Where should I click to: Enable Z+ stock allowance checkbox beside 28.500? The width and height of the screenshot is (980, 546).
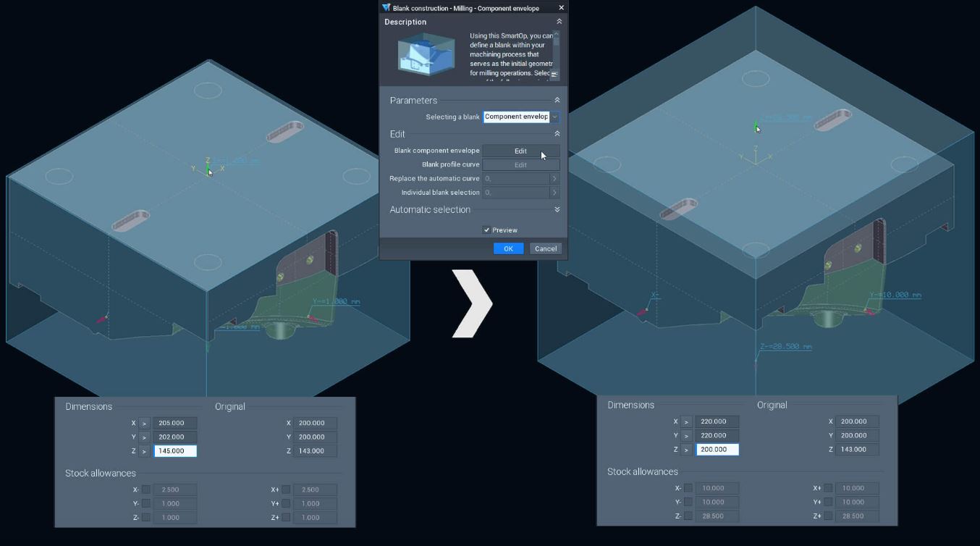[x=828, y=516]
